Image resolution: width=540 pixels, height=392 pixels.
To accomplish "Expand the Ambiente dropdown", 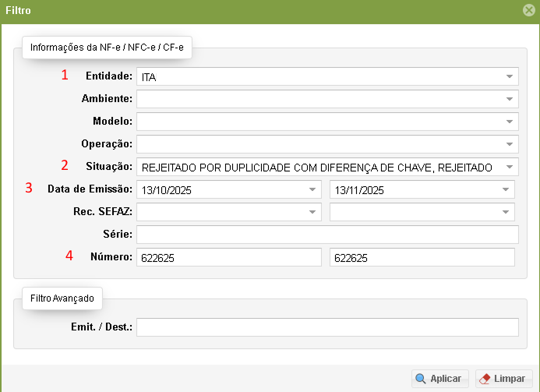I will [509, 99].
